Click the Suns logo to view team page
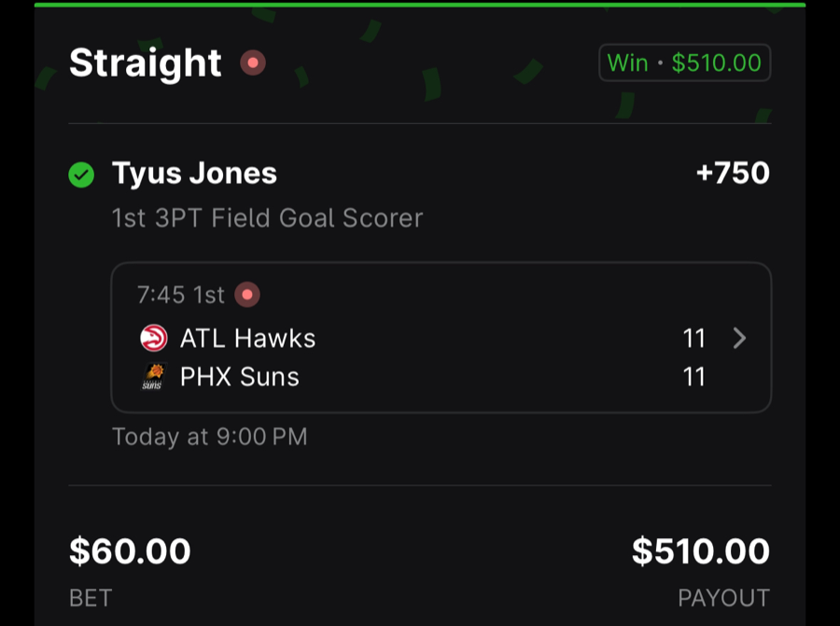Viewport: 840px width, 626px height. [x=153, y=377]
